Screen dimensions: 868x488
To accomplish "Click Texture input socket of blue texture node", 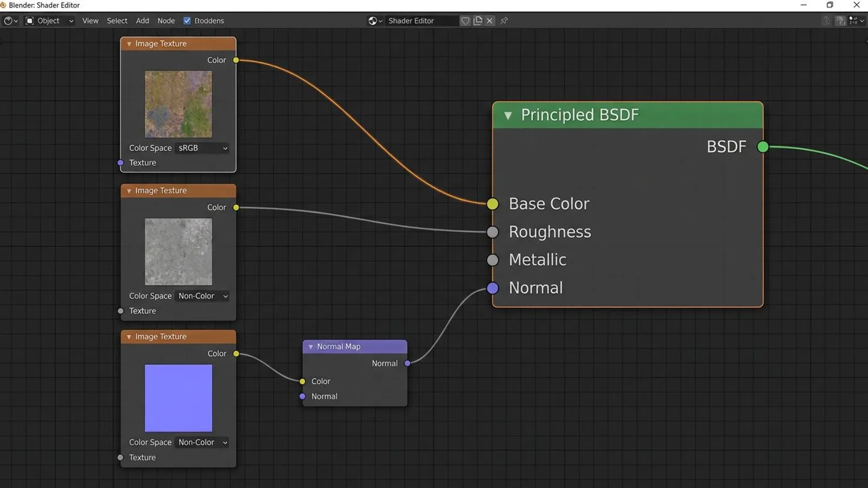I will click(x=120, y=458).
